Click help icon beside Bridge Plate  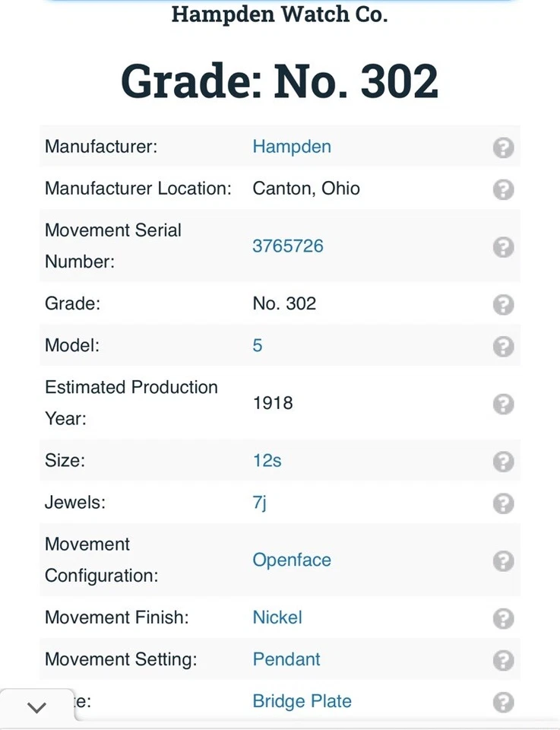[503, 701]
